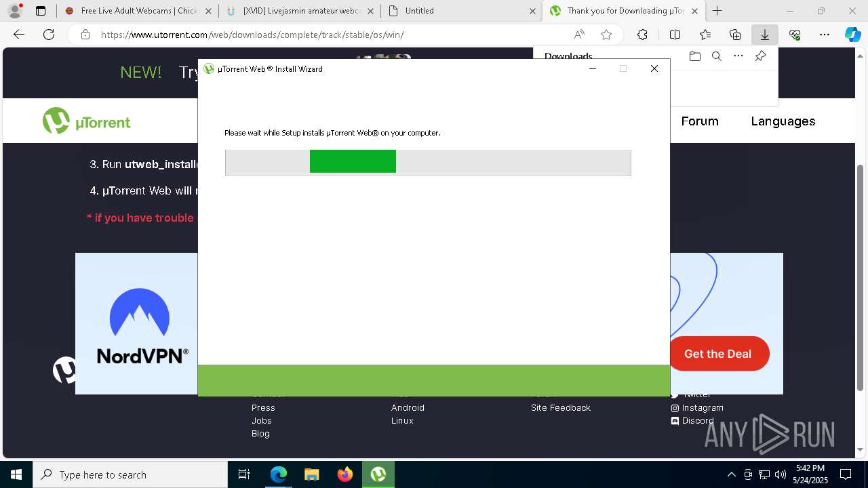The width and height of the screenshot is (868, 488).
Task: Open Languages menu on uTorrent site
Action: click(x=783, y=121)
